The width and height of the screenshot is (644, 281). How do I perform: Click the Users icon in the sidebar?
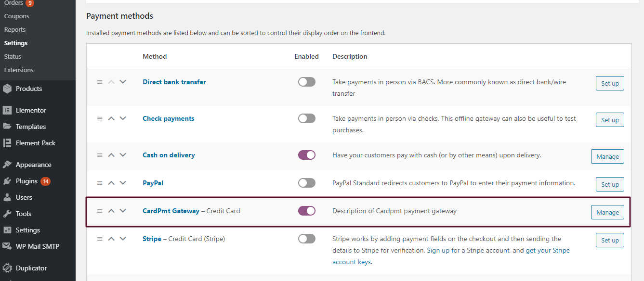(8, 197)
